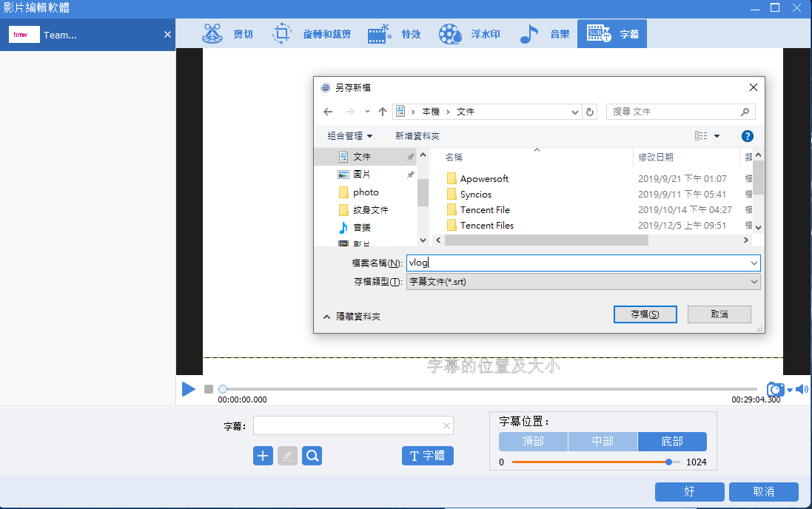Open the 旋轉和裁剪 rotate and crop tool
The image size is (812, 509).
coord(311,34)
